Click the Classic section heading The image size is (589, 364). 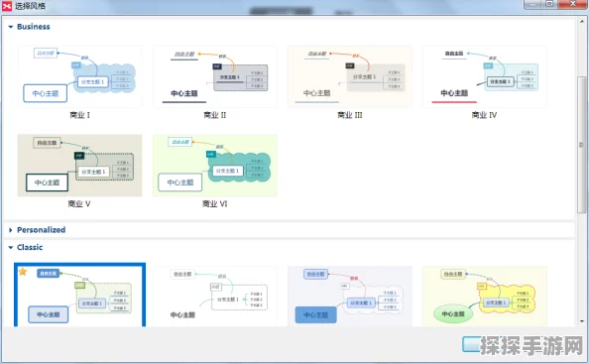(x=30, y=247)
